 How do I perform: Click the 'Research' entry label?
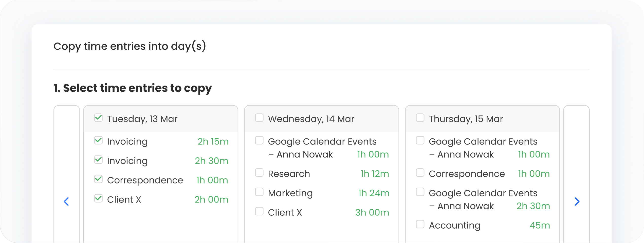click(289, 174)
